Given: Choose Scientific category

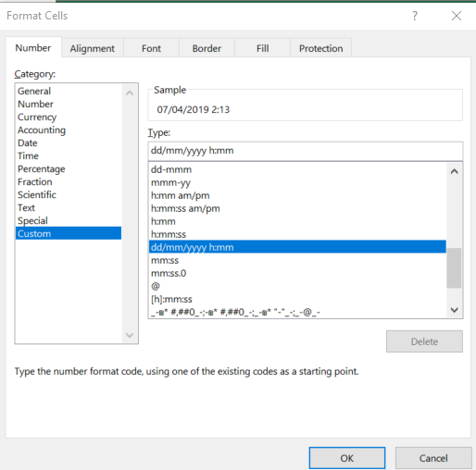Looking at the screenshot, I should (69, 194).
